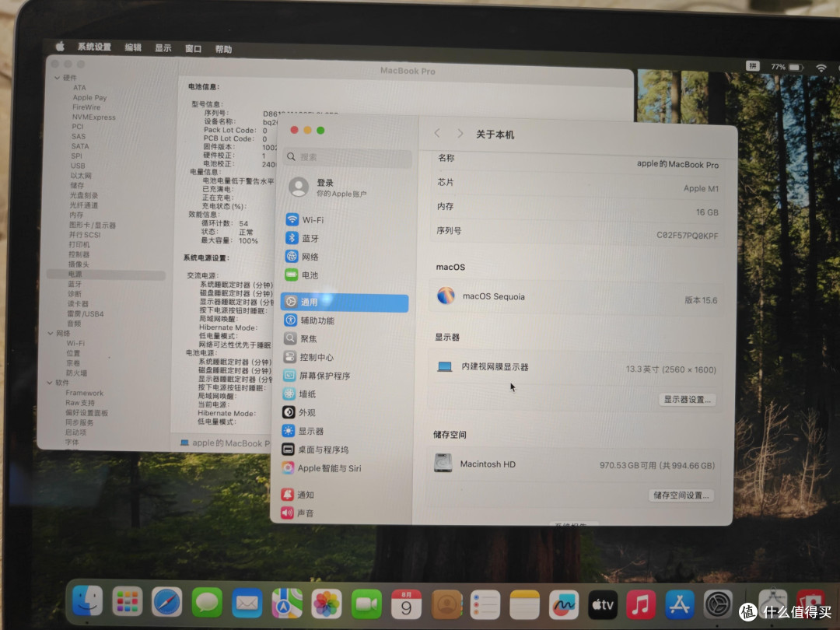Click 显示器设置... button
The width and height of the screenshot is (840, 630).
pos(688,400)
